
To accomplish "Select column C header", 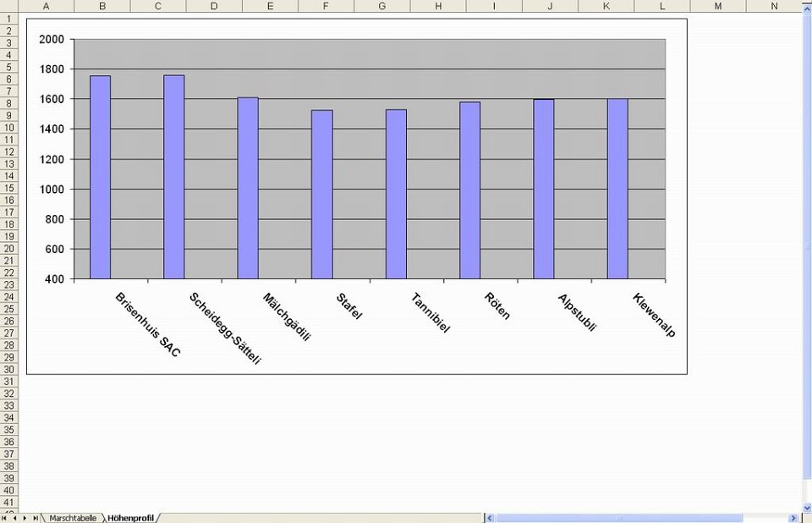I will click(x=158, y=6).
